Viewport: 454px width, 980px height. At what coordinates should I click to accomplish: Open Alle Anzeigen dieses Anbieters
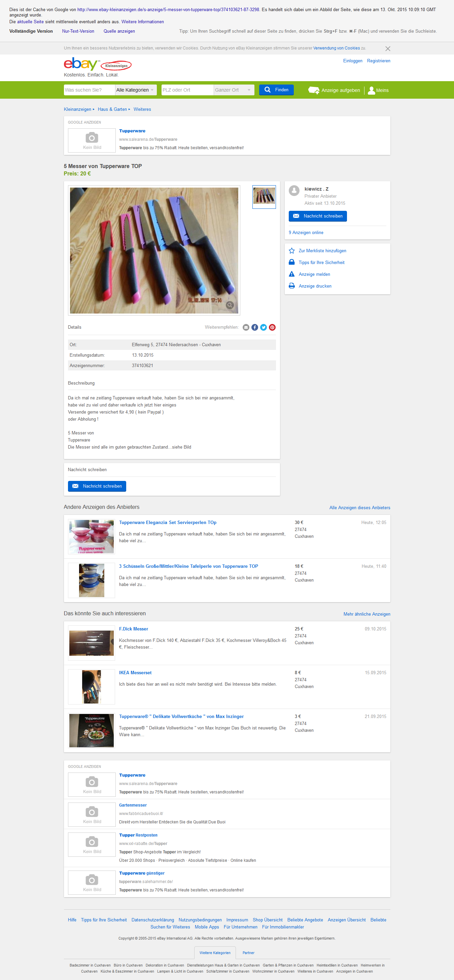click(360, 508)
